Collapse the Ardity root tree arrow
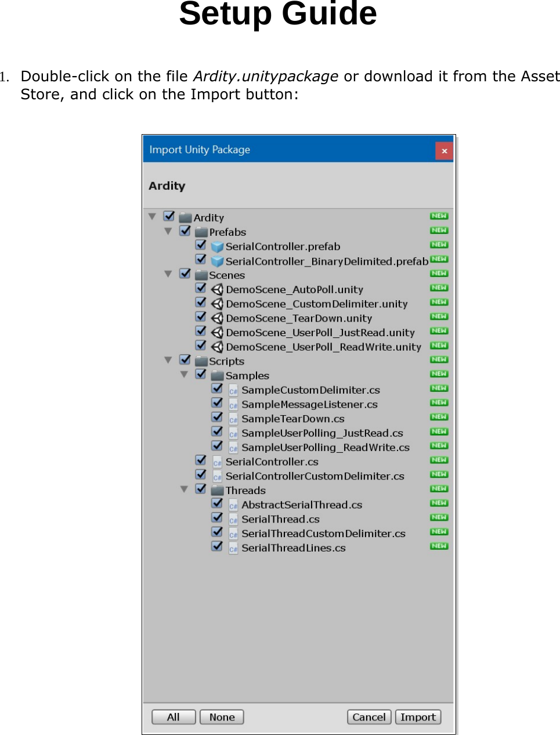 point(152,217)
